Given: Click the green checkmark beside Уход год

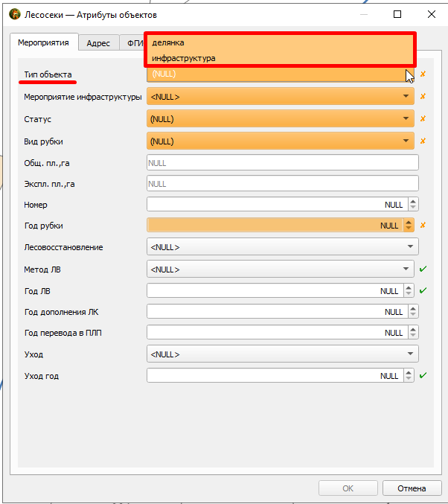Looking at the screenshot, I should 423,375.
